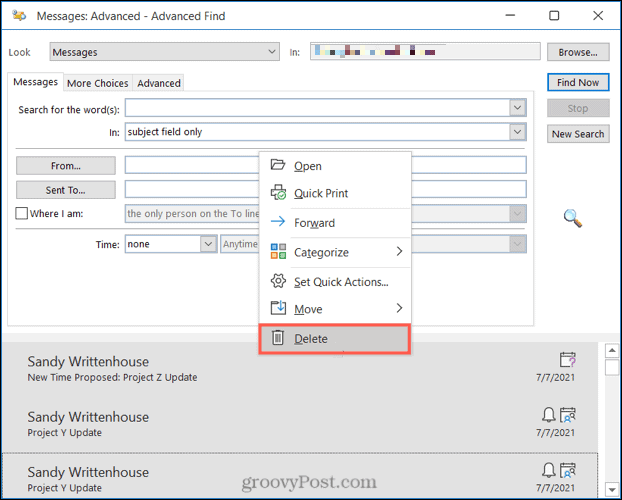Click the Delete trash can icon
Image resolution: width=622 pixels, height=500 pixels.
(x=278, y=338)
